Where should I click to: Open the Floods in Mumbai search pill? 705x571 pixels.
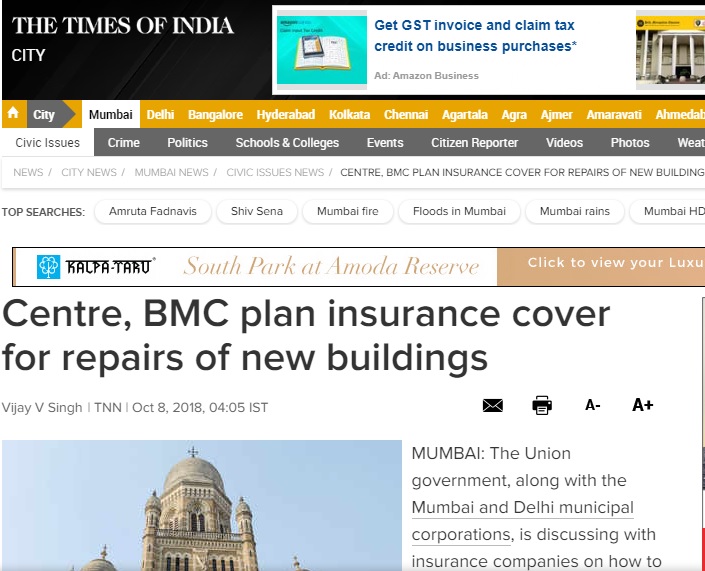459,211
